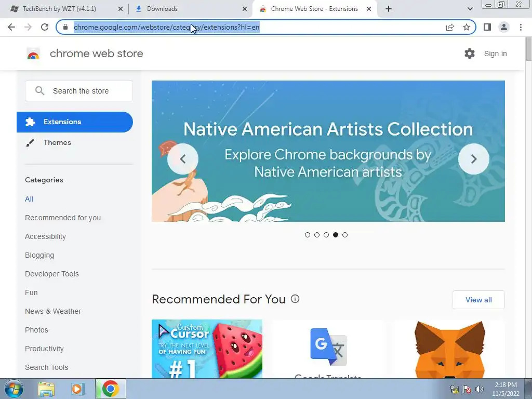532x399 pixels.
Task: Show the previous carousel banner
Action: tap(183, 159)
